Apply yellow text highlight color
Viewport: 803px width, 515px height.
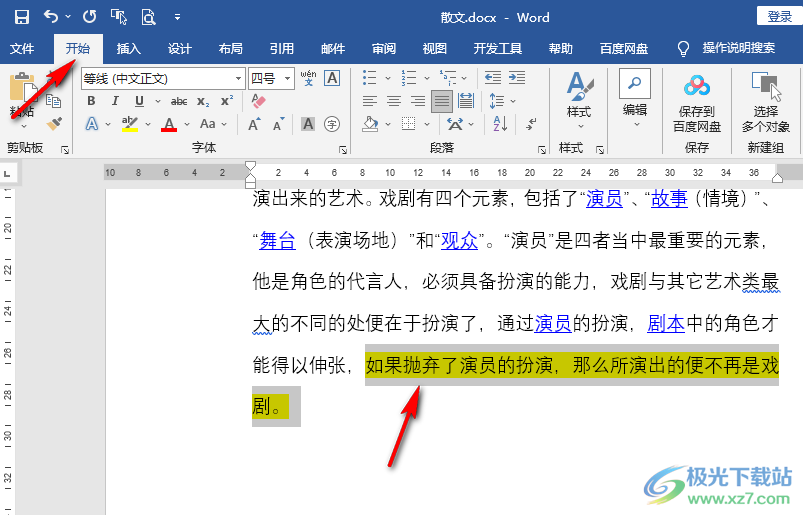[x=130, y=123]
